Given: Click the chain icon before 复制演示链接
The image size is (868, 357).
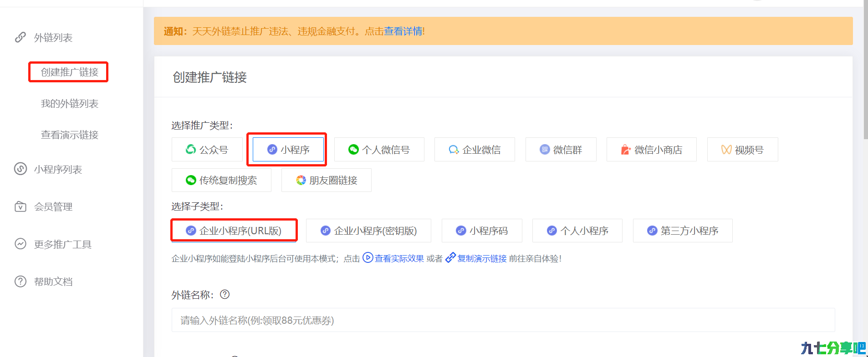Looking at the screenshot, I should [x=450, y=258].
